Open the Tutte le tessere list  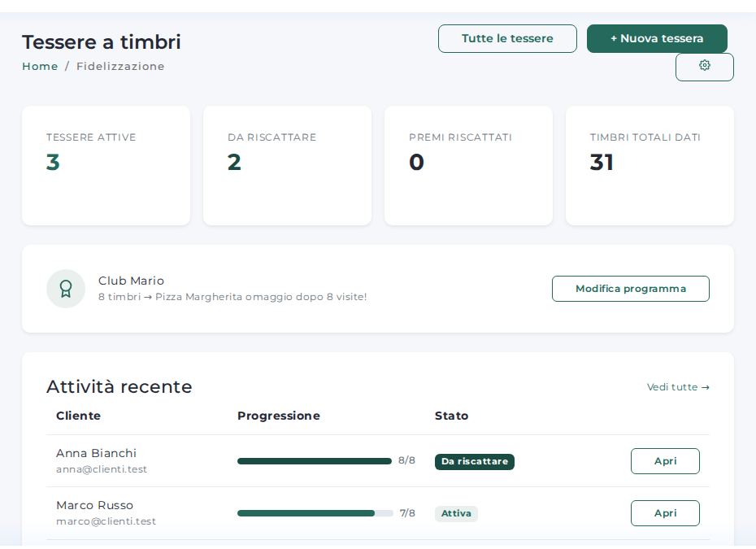click(507, 38)
